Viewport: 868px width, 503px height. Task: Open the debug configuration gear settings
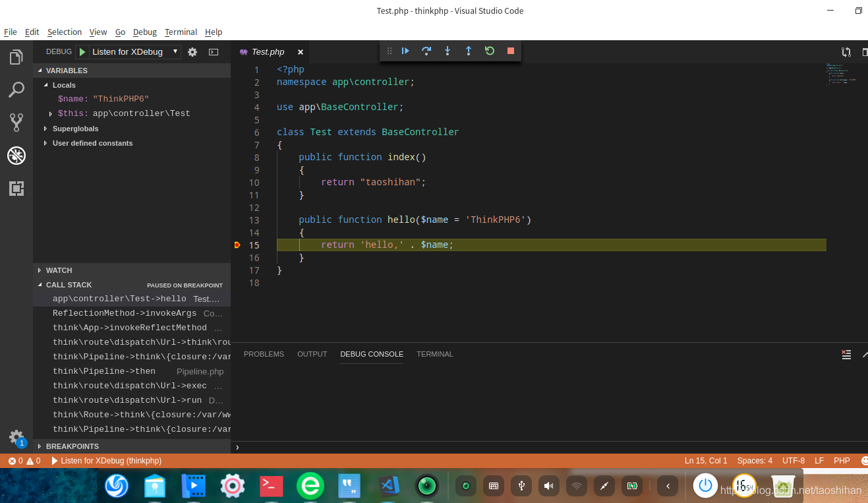192,51
